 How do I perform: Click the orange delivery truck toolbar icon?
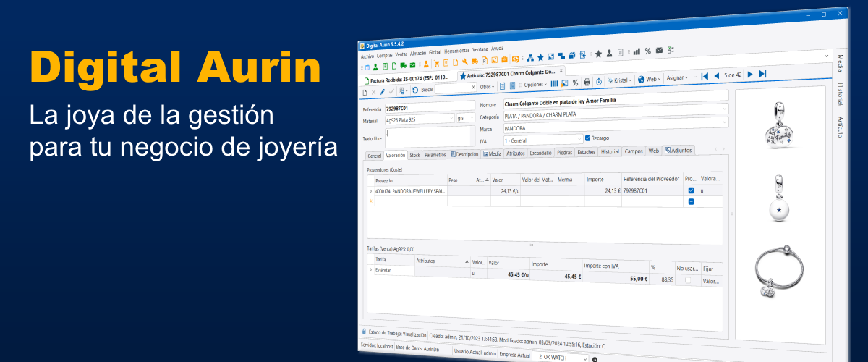click(475, 62)
